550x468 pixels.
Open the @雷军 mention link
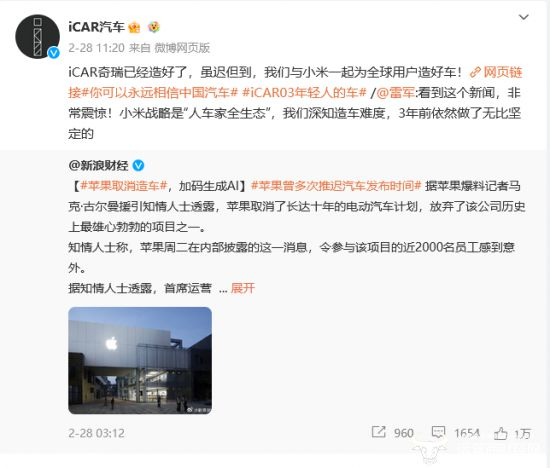(395, 93)
